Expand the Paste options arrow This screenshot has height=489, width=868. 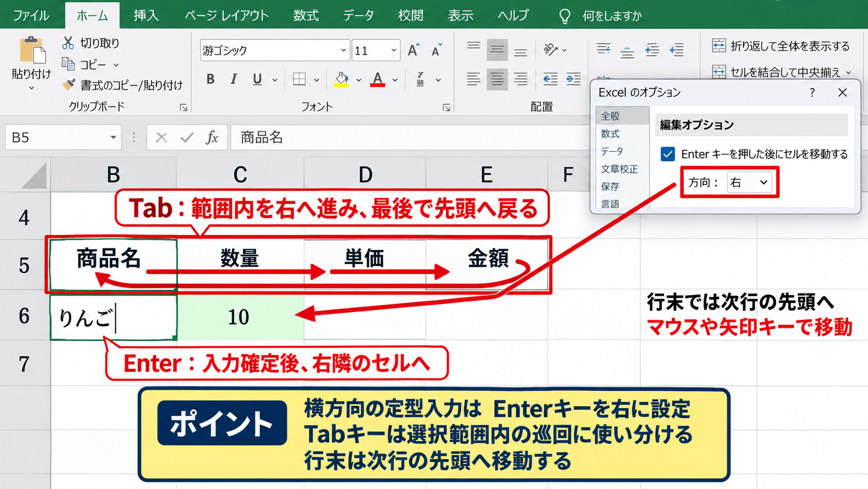[x=32, y=88]
